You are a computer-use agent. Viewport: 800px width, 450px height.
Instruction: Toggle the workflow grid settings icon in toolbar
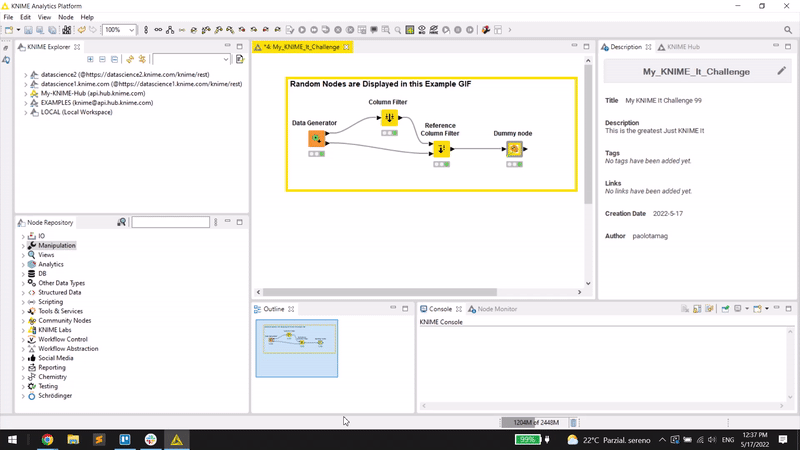coord(410,30)
